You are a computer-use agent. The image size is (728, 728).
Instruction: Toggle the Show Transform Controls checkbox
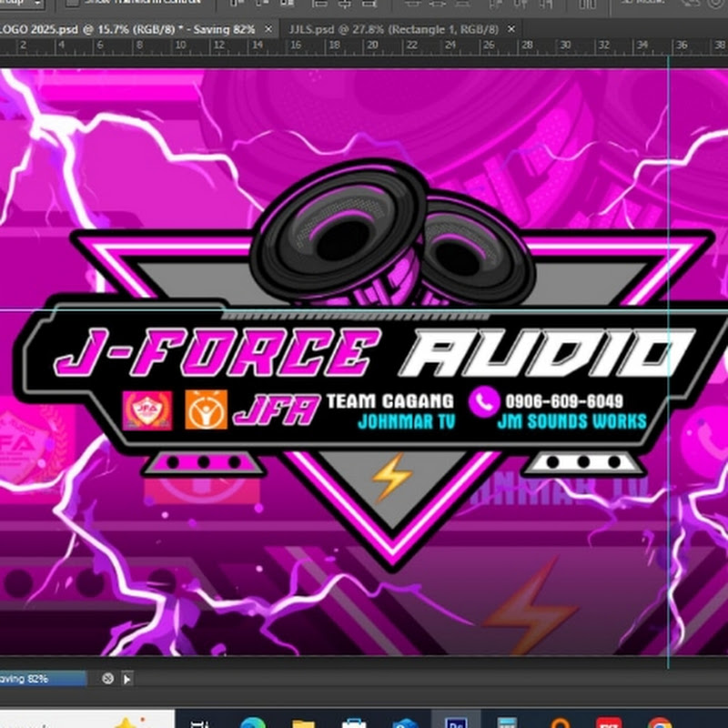73,4
